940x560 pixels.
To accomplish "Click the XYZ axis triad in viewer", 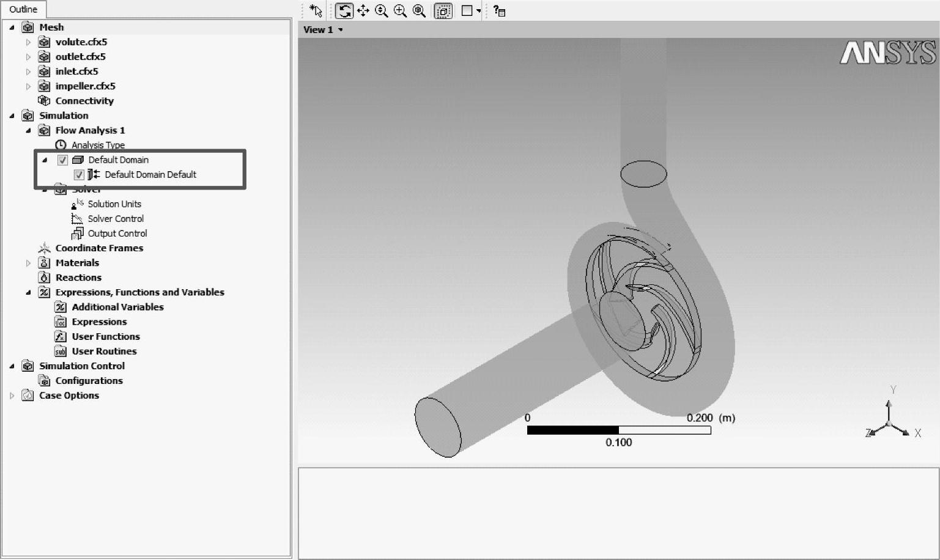I will [890, 421].
